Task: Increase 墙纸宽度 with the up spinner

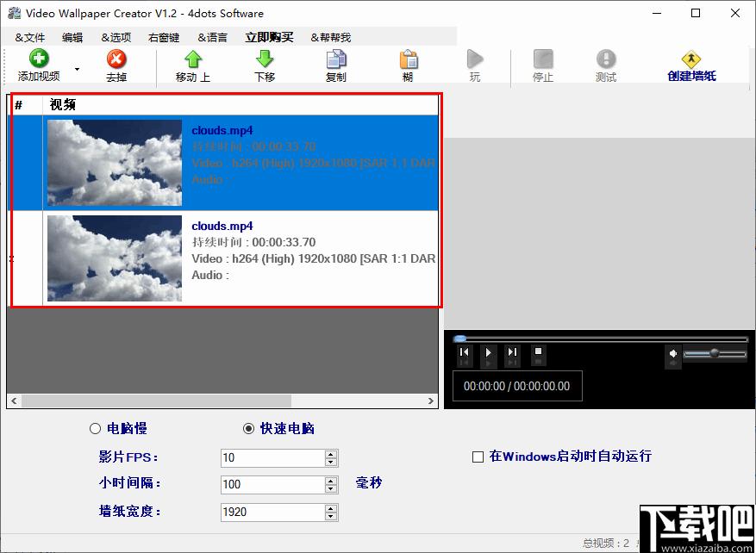Action: point(331,508)
